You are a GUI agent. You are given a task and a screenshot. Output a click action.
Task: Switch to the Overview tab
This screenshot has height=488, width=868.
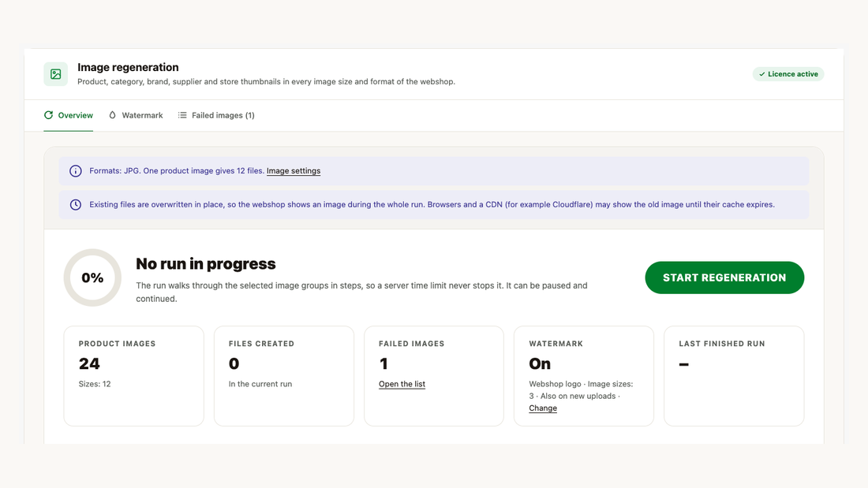click(x=68, y=116)
